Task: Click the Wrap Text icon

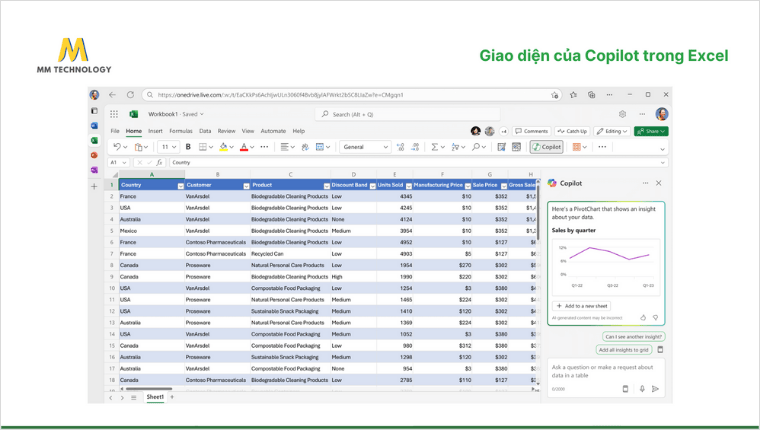Action: click(x=305, y=147)
